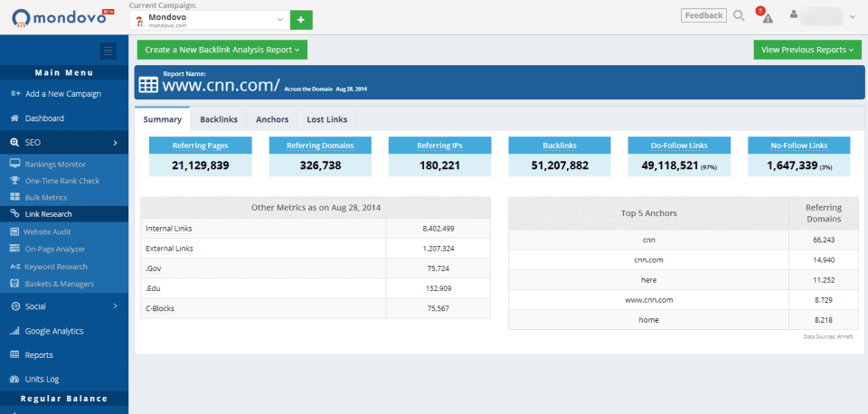Click the SEO magnifier icon
The height and width of the screenshot is (414, 868).
14,142
